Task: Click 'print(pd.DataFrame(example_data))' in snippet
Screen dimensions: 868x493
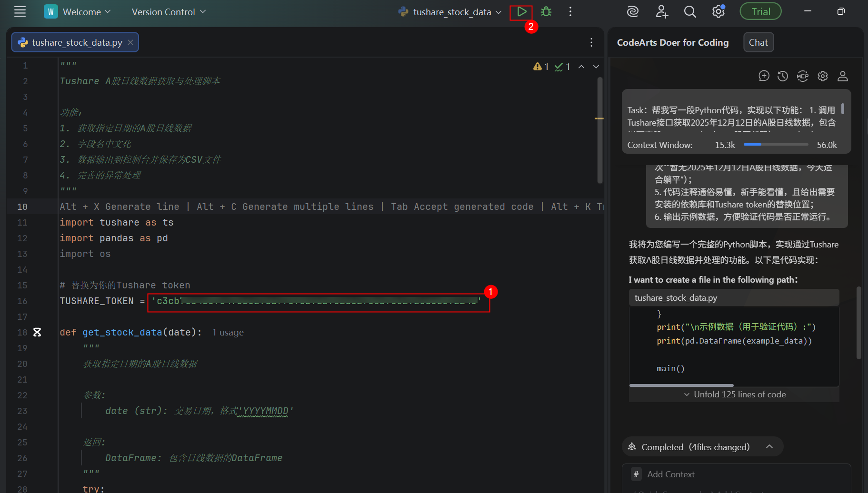Action: click(x=734, y=341)
